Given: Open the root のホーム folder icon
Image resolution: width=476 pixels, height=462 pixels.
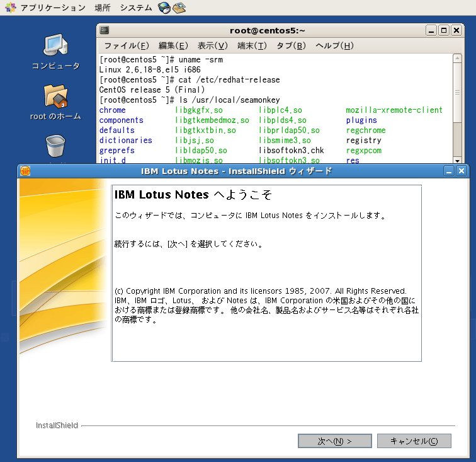Looking at the screenshot, I should pyautogui.click(x=56, y=103).
